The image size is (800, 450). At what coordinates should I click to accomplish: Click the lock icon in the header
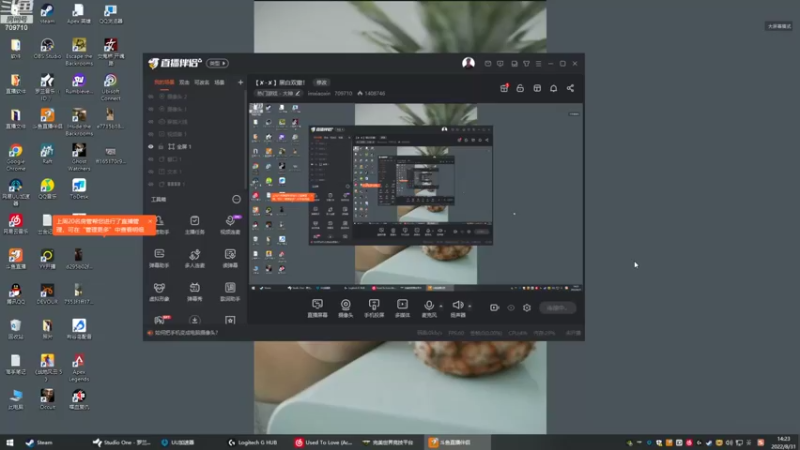(x=520, y=88)
